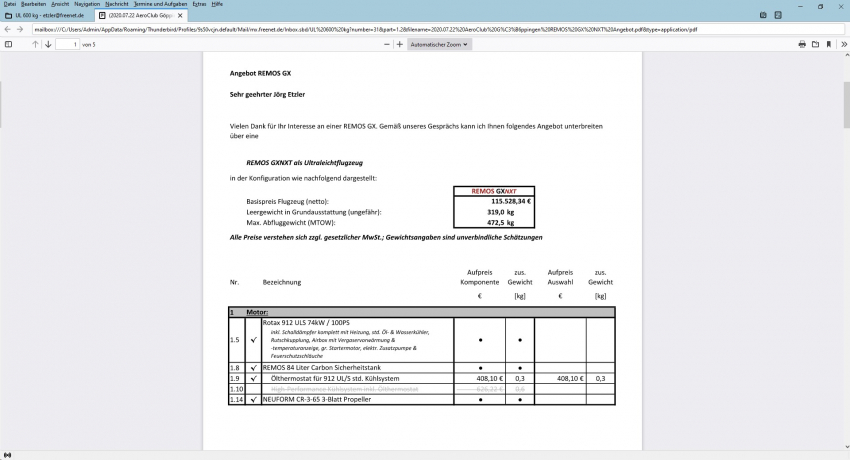850x460 pixels.
Task: Click the 'Angebot REMOS GX' heading
Action: pos(260,73)
